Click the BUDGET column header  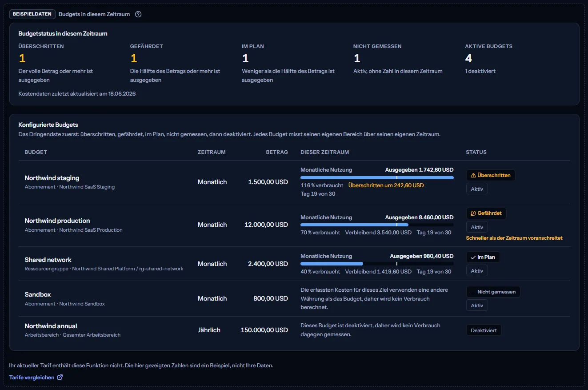(x=36, y=152)
